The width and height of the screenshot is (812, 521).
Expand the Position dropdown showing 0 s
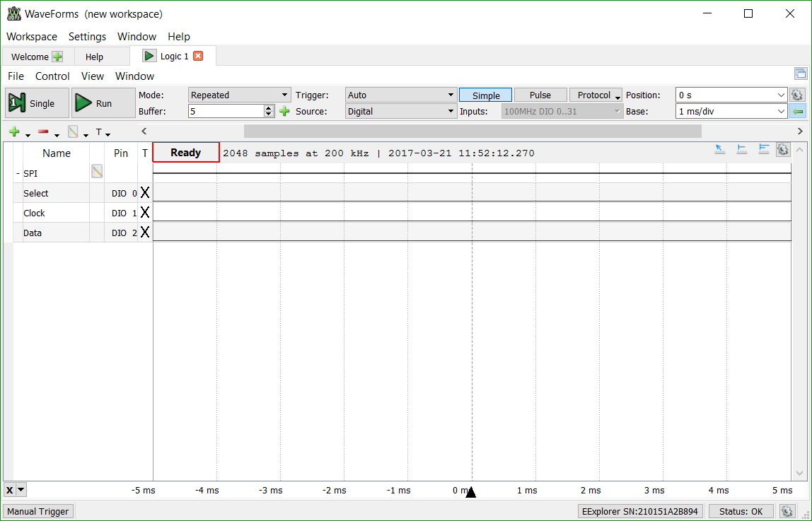[782, 95]
